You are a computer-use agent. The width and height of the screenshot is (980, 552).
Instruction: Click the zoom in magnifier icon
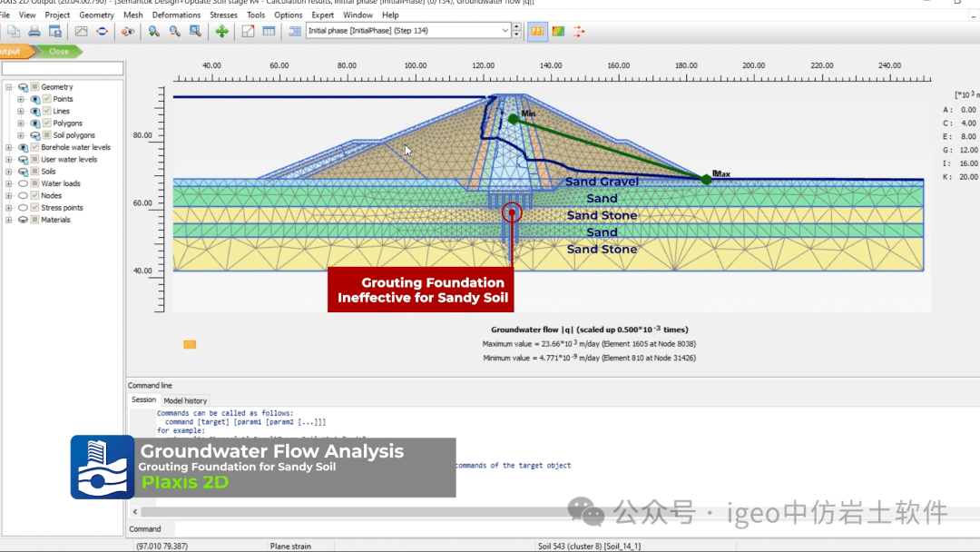click(x=154, y=31)
